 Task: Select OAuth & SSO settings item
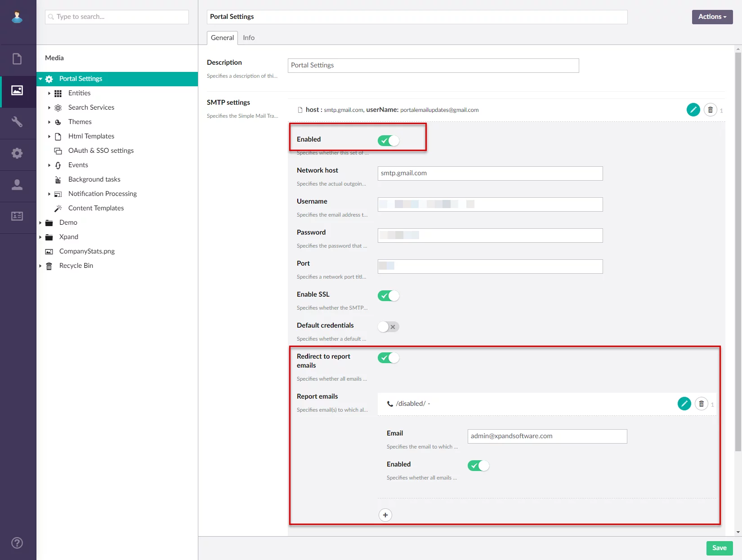pyautogui.click(x=101, y=151)
